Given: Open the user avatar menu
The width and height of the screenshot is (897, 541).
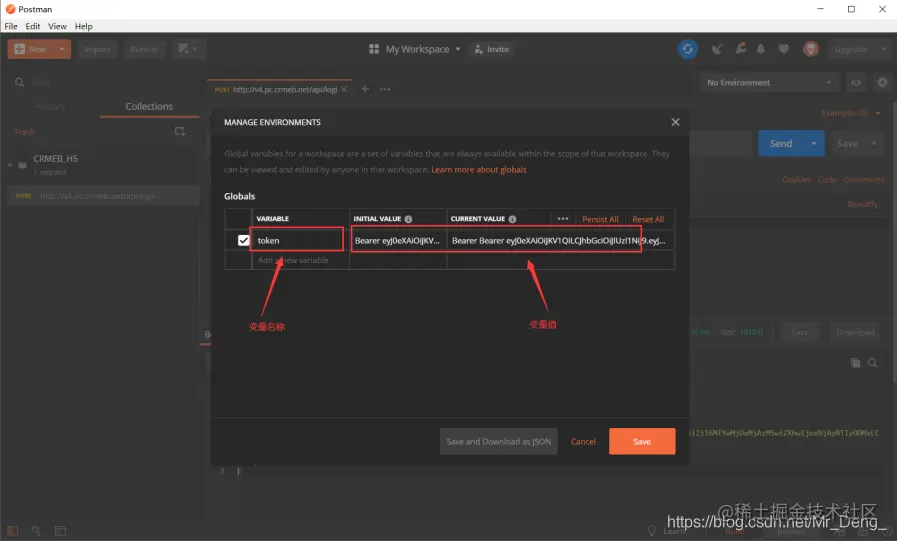Looking at the screenshot, I should pos(811,49).
